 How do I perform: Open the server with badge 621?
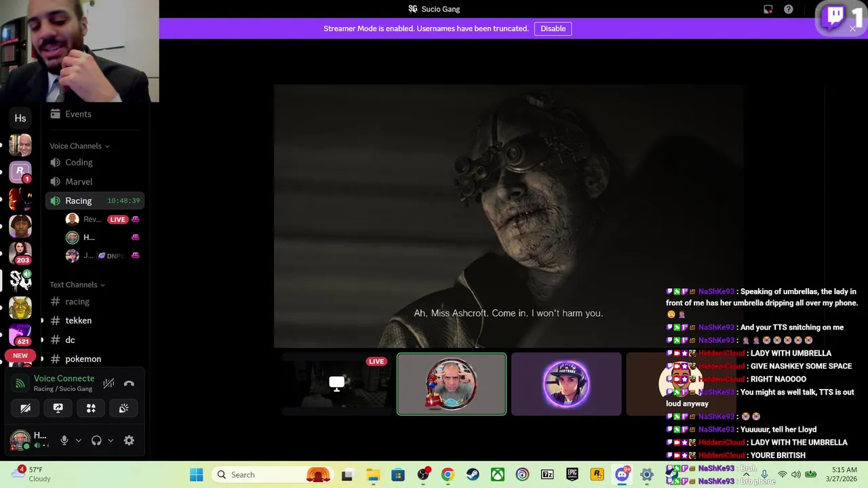click(20, 333)
